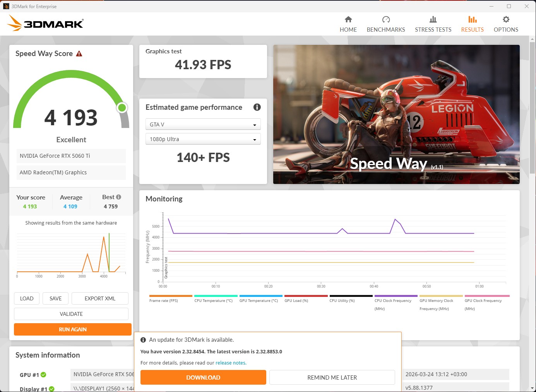
Task: Click the 3DMark logo
Action: point(45,23)
